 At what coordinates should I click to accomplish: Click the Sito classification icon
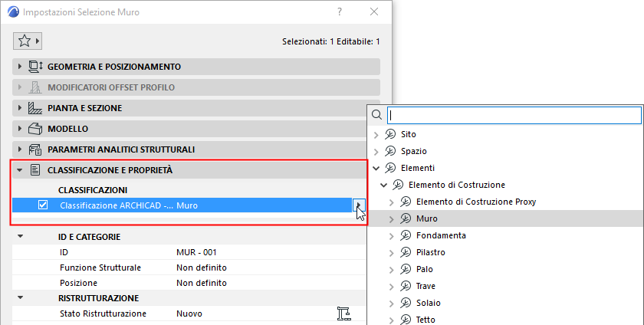[x=390, y=134]
